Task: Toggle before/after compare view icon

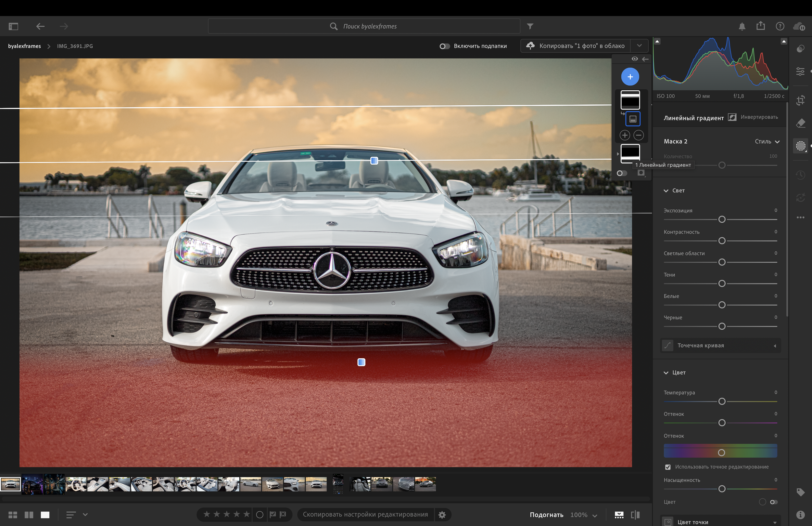Action: click(635, 514)
